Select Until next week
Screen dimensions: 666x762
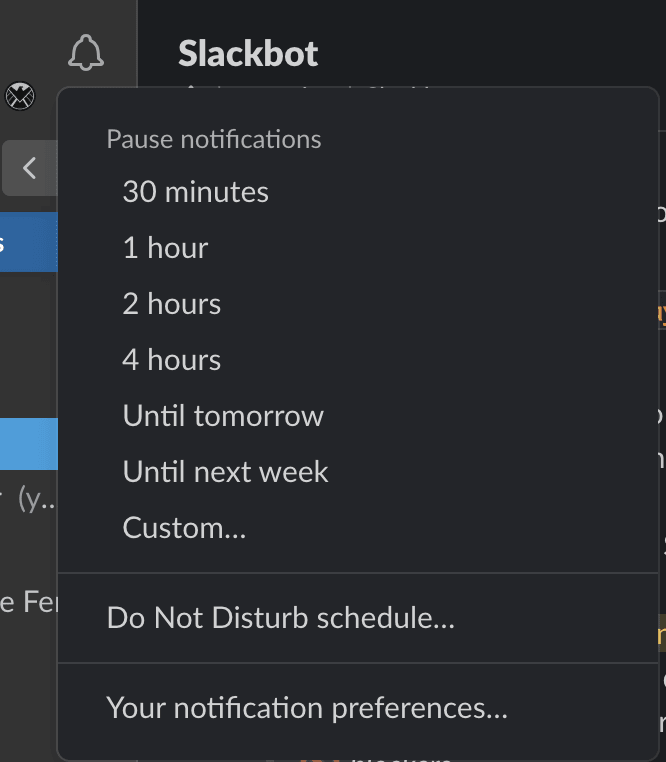358,472
